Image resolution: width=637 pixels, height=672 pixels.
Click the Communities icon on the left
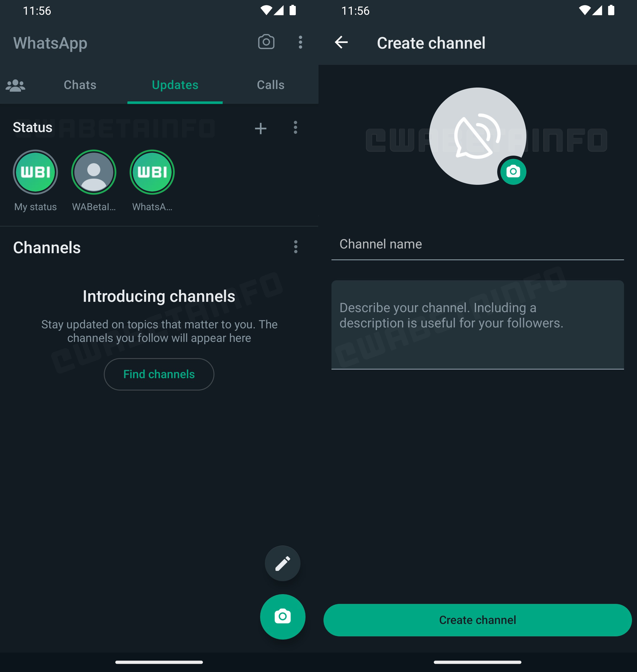15,85
